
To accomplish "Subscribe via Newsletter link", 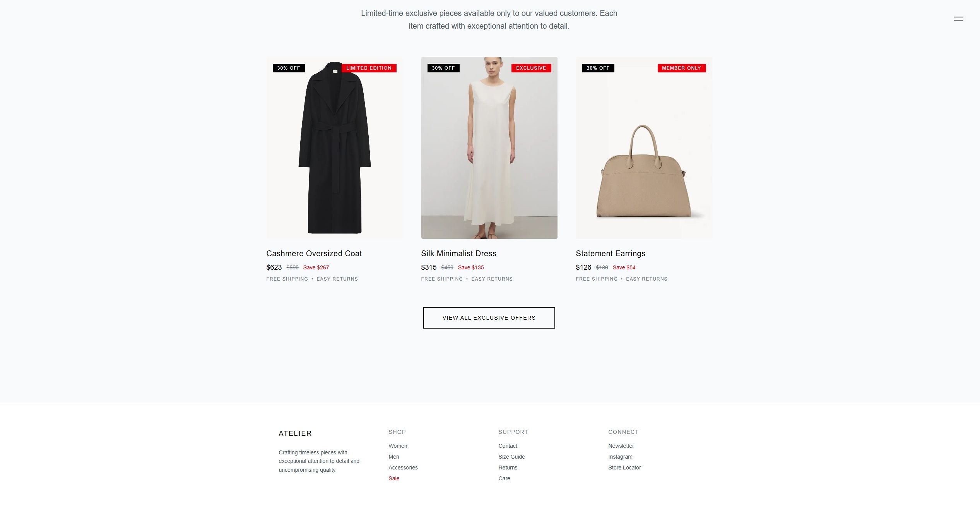I will coord(621,446).
